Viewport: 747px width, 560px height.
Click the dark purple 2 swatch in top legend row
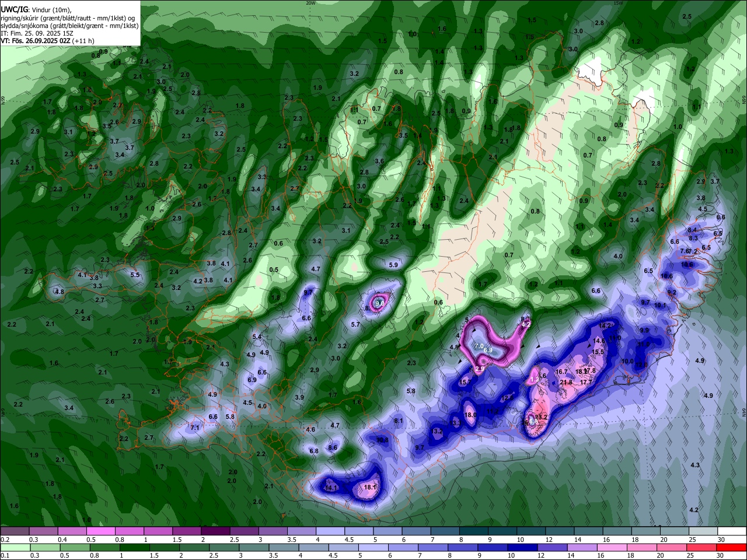click(215, 531)
